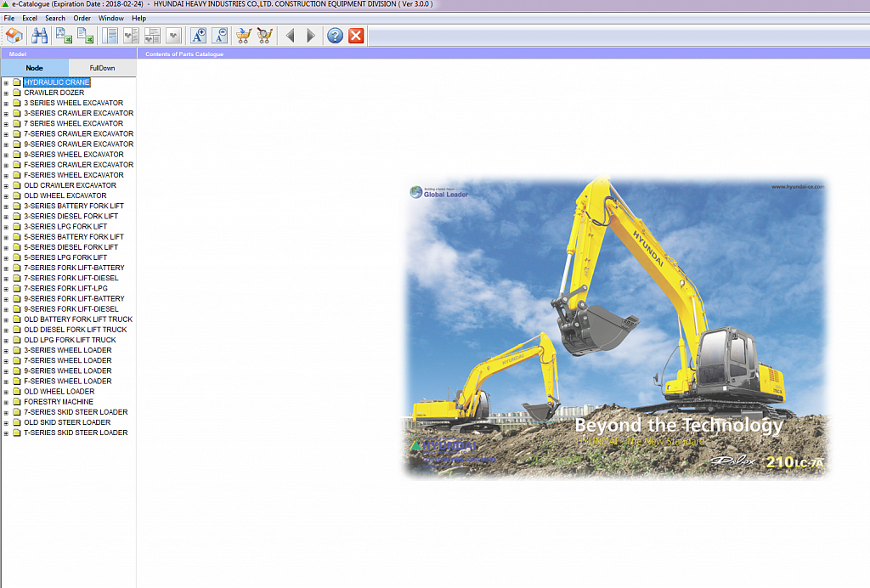870x588 pixels.
Task: Open help with the blue question mark icon
Action: click(x=335, y=36)
